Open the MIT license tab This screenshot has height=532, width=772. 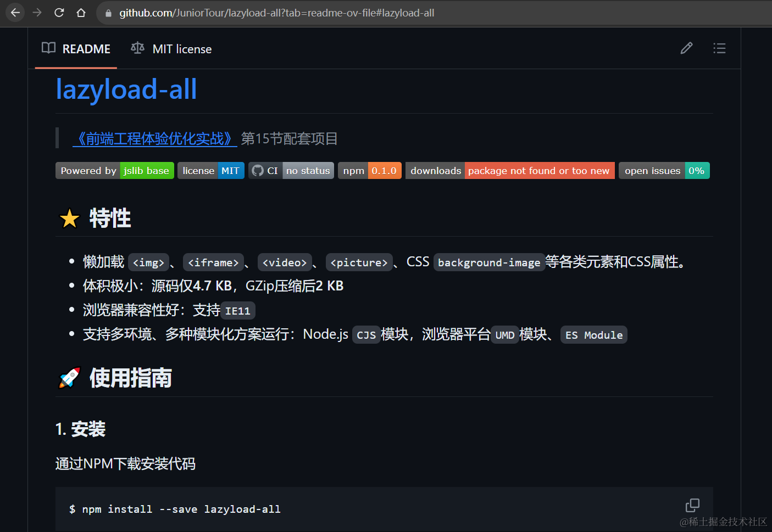click(x=171, y=49)
